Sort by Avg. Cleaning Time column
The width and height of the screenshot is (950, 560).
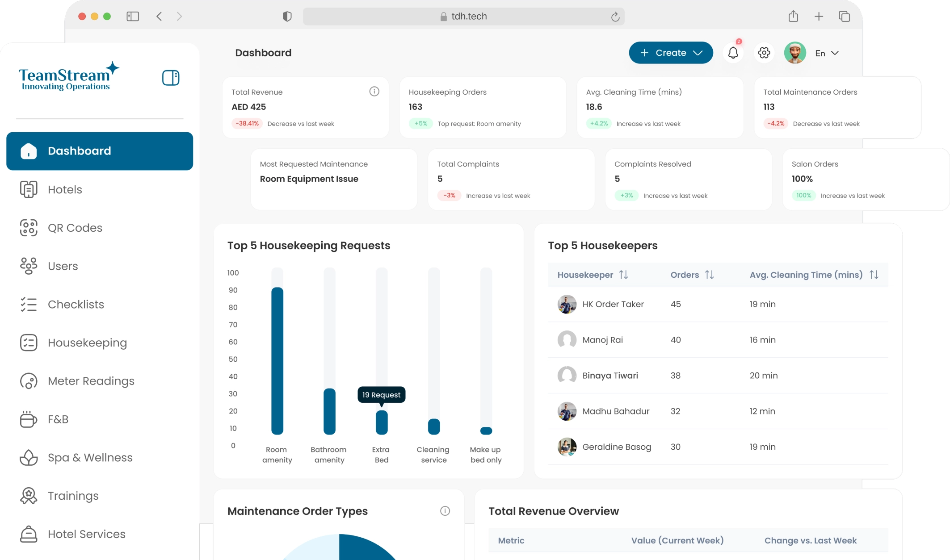[874, 275]
